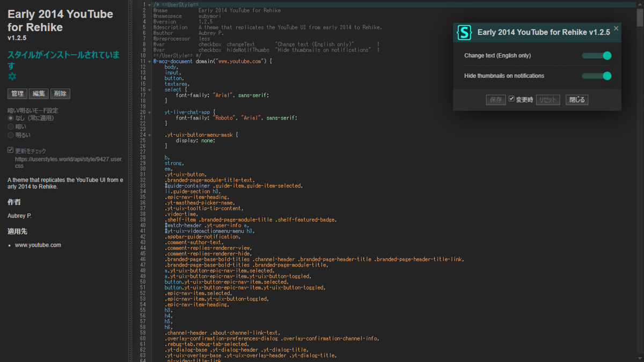644x362 pixels.
Task: Click the "Early 2014 YouTube for Rehike" sidebar title
Action: [x=60, y=21]
